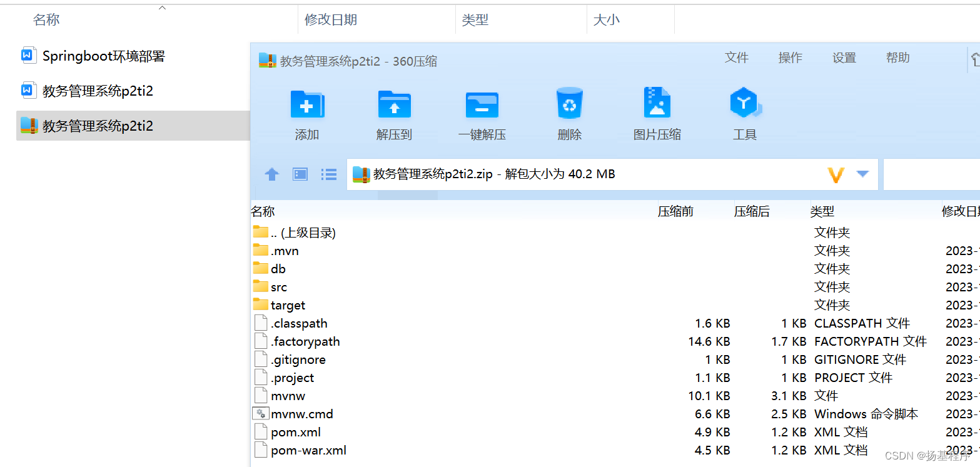Click the 删除 (Delete) icon
This screenshot has width=980, height=467.
coord(568,113)
